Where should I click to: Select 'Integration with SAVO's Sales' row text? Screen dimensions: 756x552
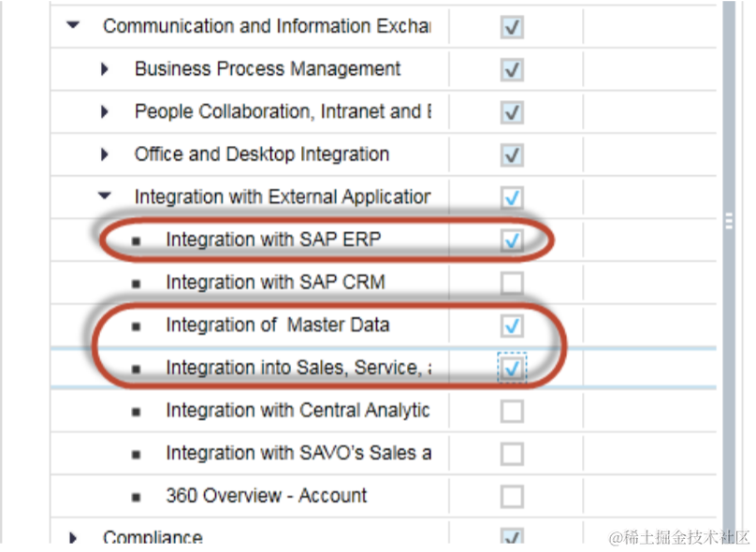coord(298,453)
